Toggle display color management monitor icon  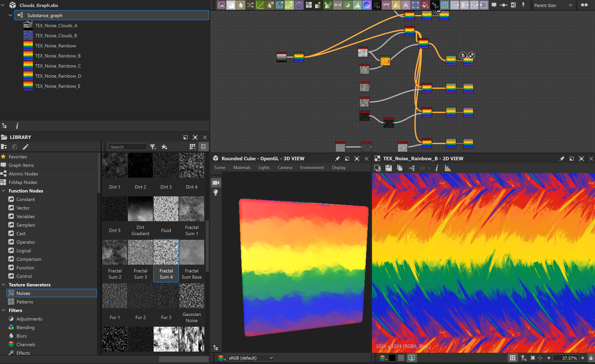tap(411, 358)
